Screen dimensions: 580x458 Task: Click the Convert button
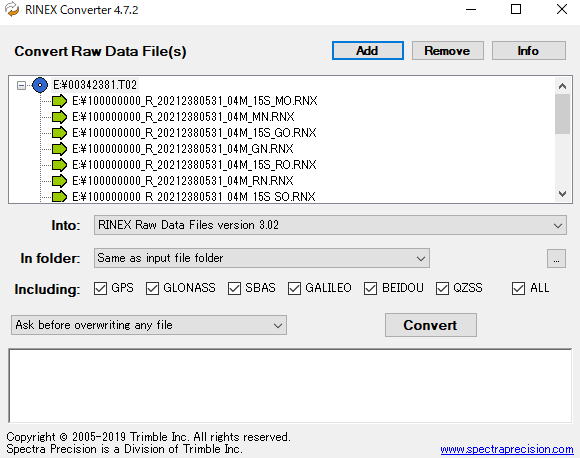coord(431,325)
